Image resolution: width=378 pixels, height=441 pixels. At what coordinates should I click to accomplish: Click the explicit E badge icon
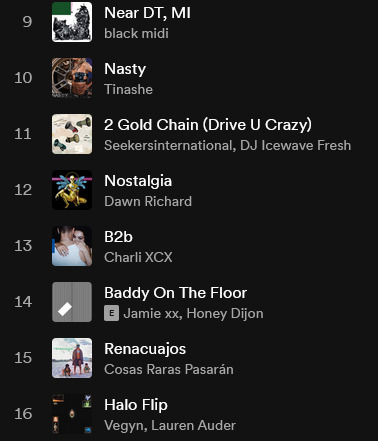click(111, 313)
